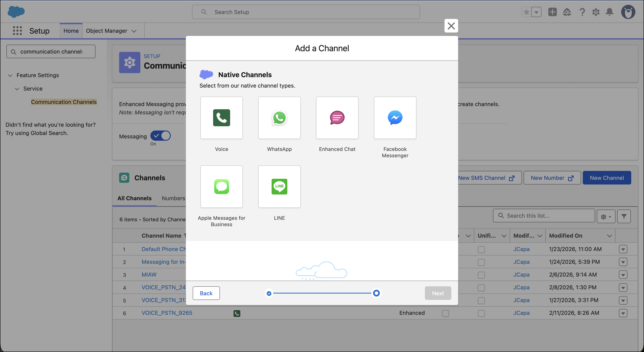Open the help question mark icon

(582, 12)
